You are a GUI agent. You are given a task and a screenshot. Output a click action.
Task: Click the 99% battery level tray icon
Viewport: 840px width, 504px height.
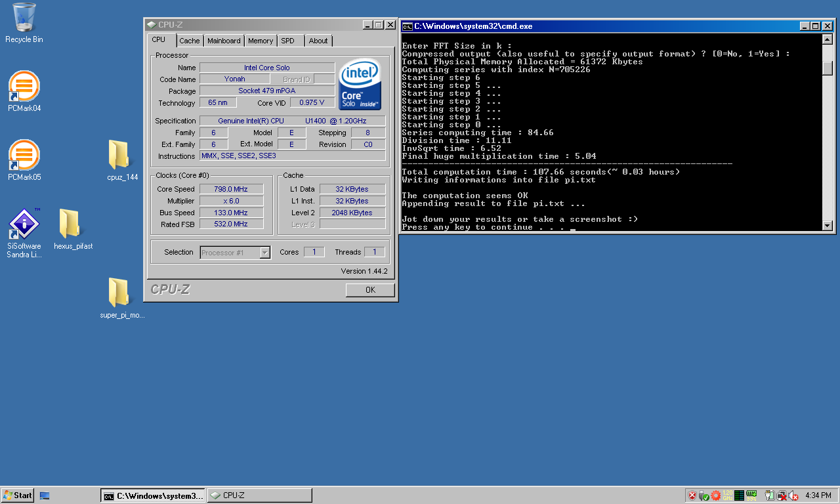coord(751,495)
